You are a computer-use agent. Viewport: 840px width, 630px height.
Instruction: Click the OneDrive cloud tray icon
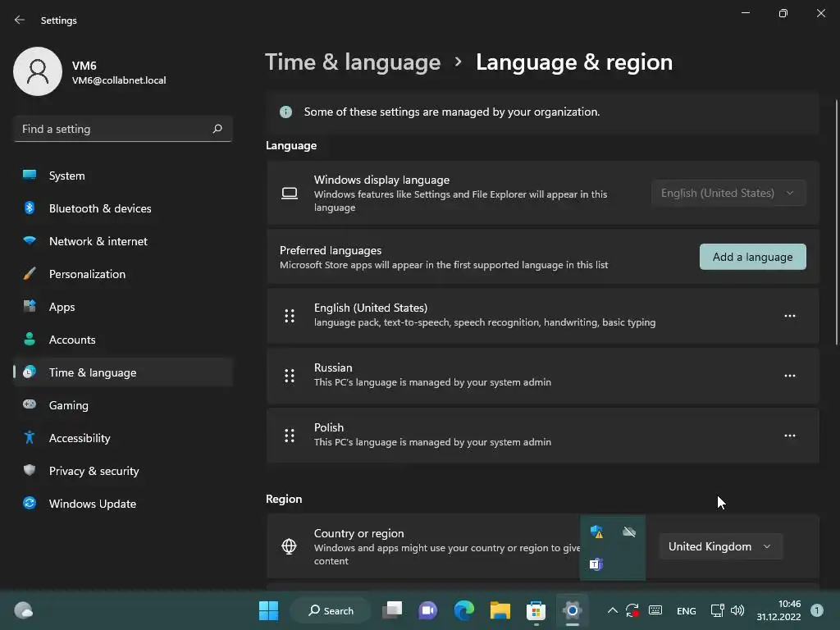(x=629, y=532)
